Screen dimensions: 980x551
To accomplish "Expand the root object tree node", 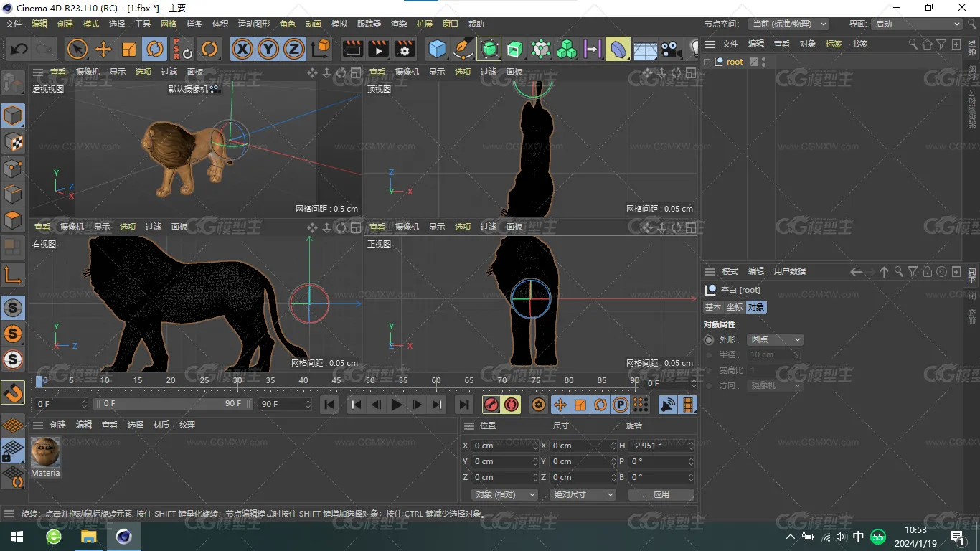I will tap(707, 62).
